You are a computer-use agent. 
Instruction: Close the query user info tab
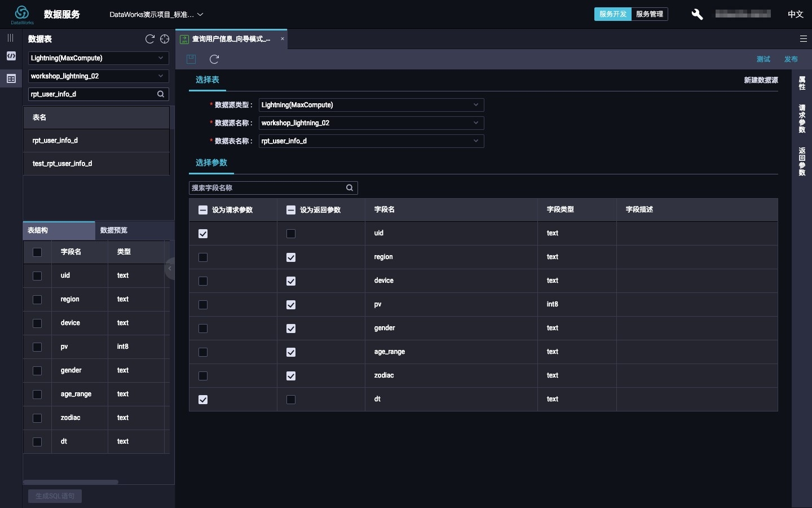pyautogui.click(x=283, y=39)
